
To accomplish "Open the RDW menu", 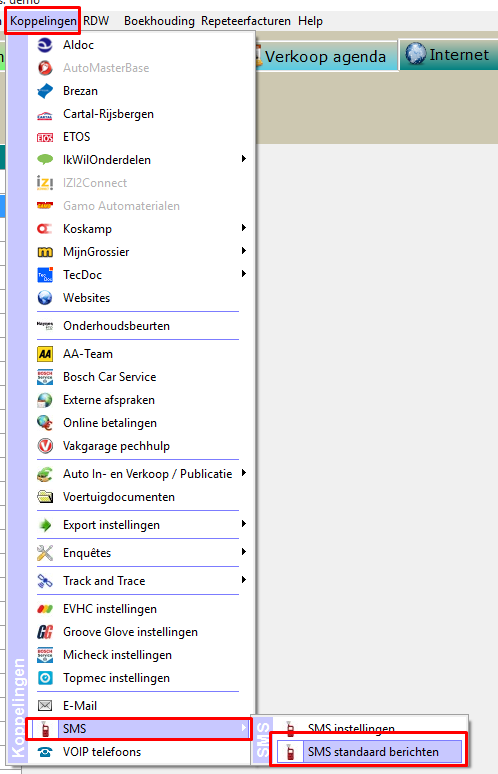I will pyautogui.click(x=96, y=21).
